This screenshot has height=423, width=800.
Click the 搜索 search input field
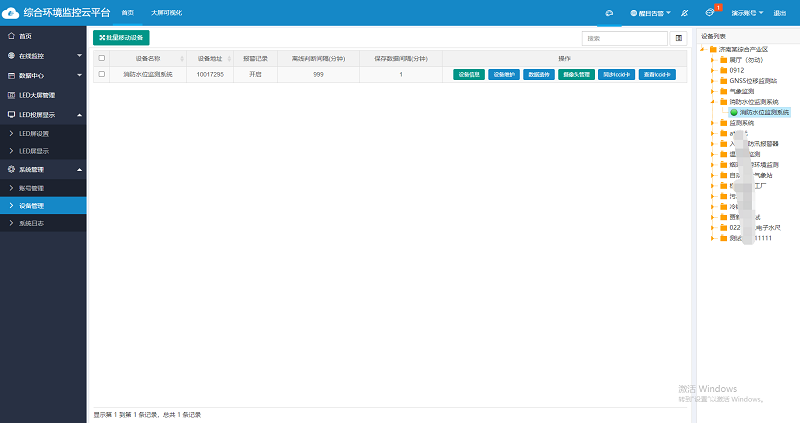[x=624, y=38]
